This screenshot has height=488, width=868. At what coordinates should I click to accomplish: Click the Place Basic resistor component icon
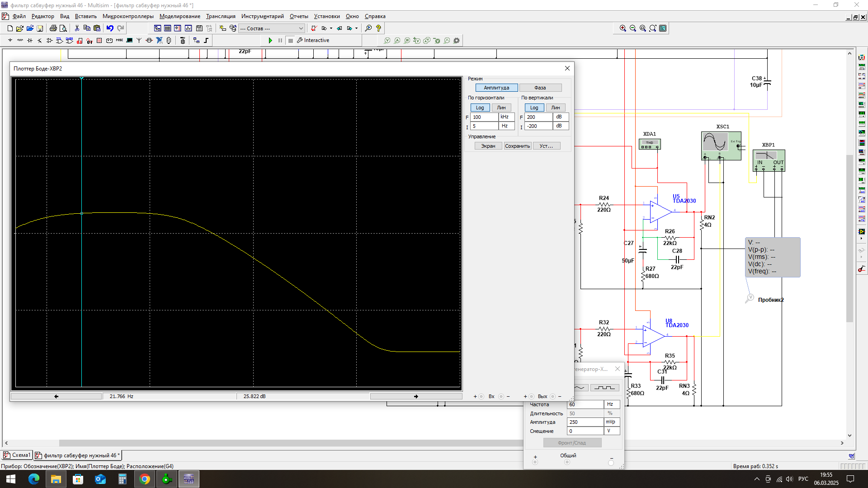20,40
